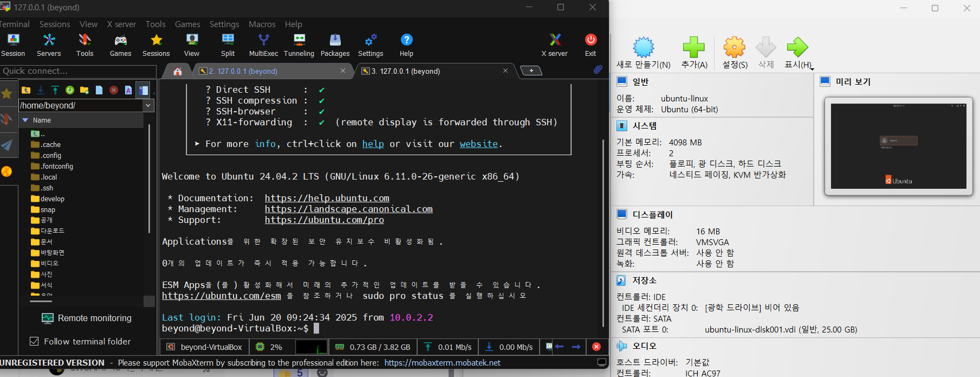Image resolution: width=980 pixels, height=377 pixels.
Task: Open the Session toolbar icon in MobaXterm
Action: coord(13,45)
